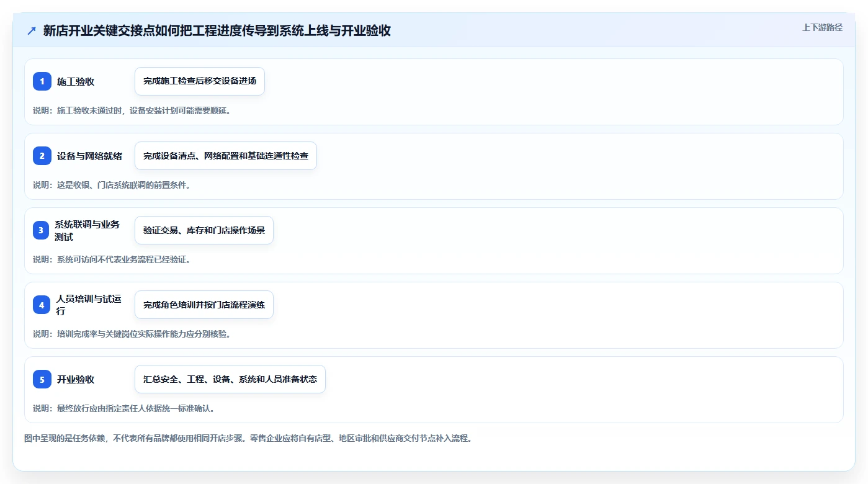The width and height of the screenshot is (868, 484).
Task: Click the step 2 number badge
Action: [x=42, y=156]
